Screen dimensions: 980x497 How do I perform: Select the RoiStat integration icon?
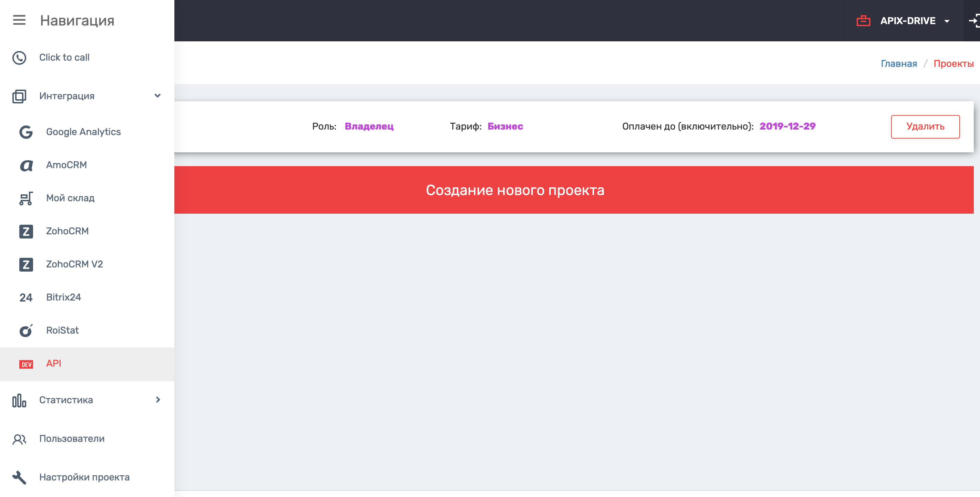(25, 330)
